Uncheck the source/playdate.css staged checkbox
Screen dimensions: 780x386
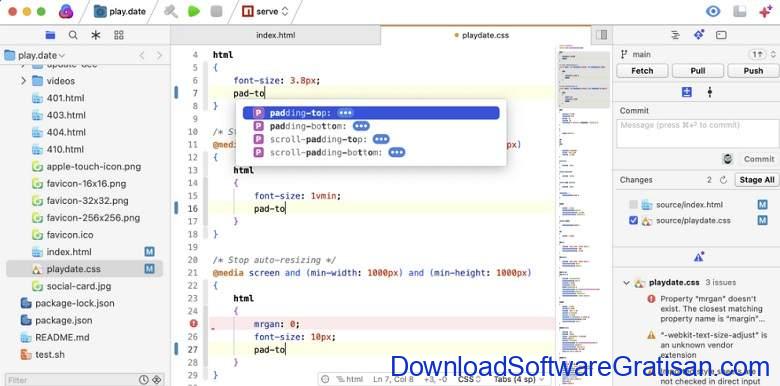pyautogui.click(x=633, y=220)
